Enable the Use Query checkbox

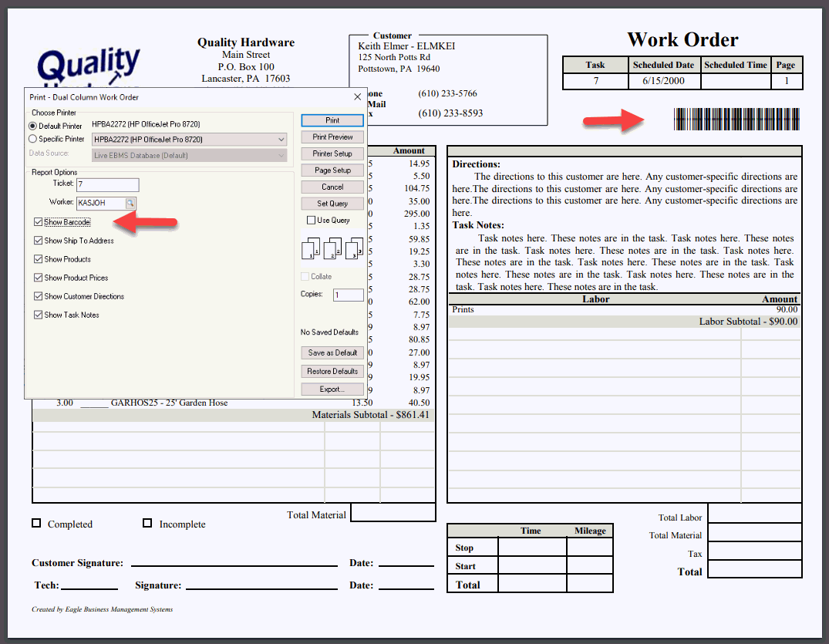pos(311,220)
